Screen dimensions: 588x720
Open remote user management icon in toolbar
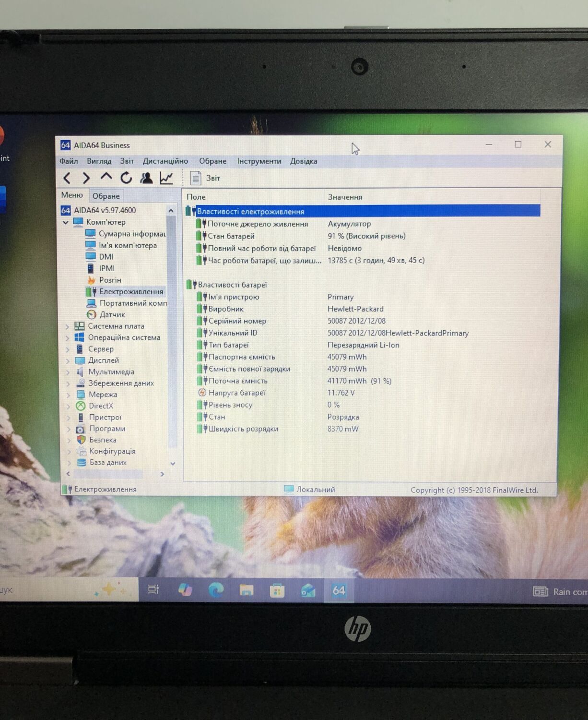pyautogui.click(x=146, y=178)
